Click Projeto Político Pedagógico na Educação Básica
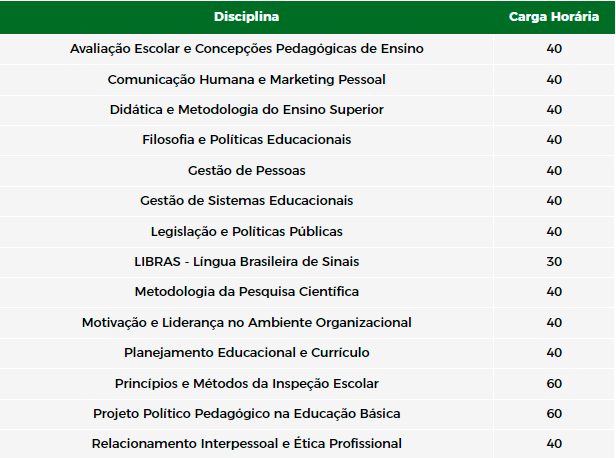 [x=246, y=414]
